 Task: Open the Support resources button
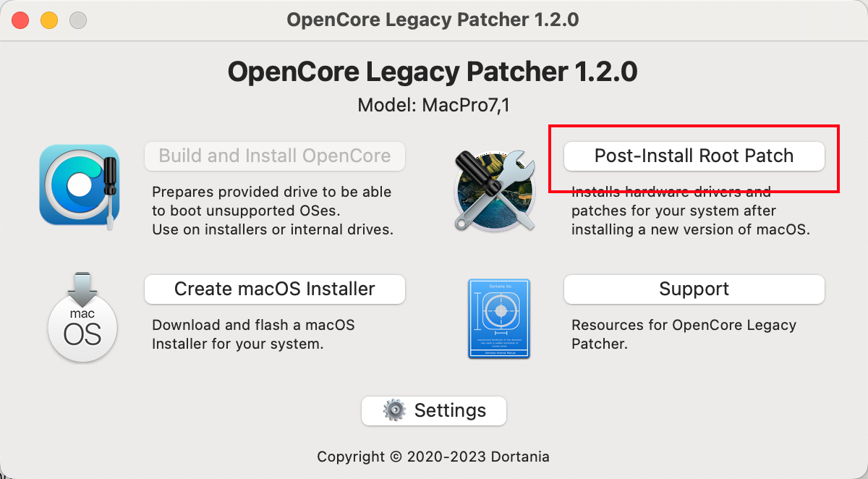tap(694, 289)
